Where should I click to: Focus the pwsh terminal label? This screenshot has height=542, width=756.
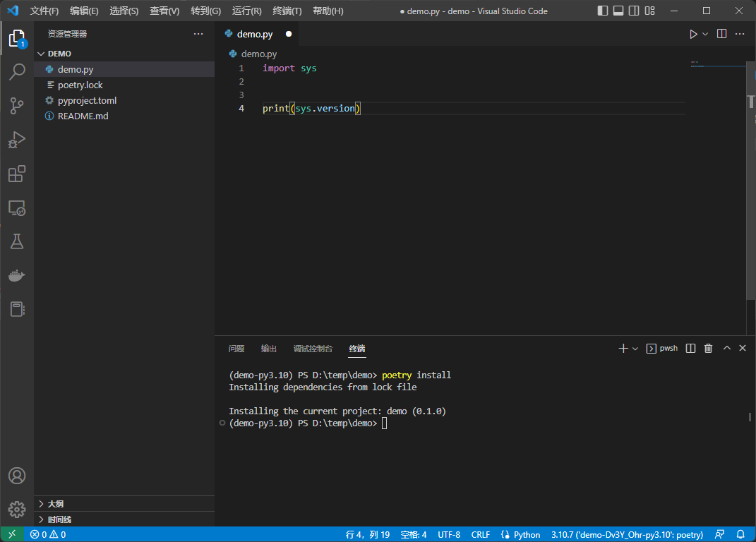pos(662,348)
